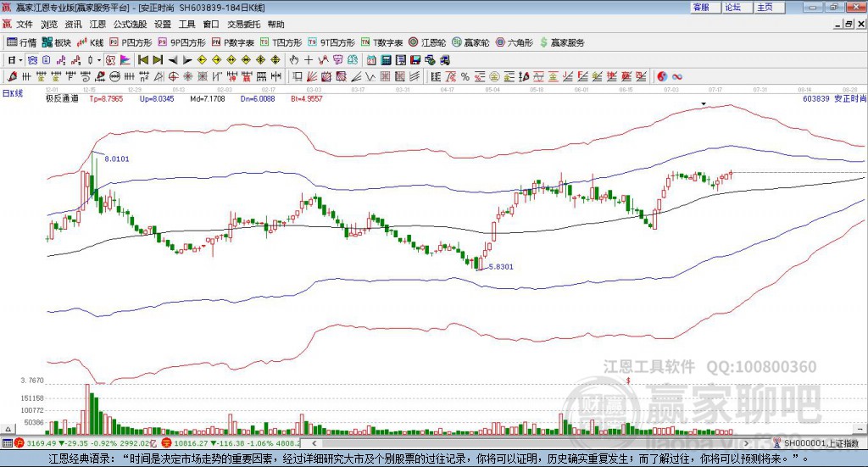This screenshot has height=467, width=868.
Task: Click the 极反通道 indicator name
Action: pyautogui.click(x=62, y=98)
